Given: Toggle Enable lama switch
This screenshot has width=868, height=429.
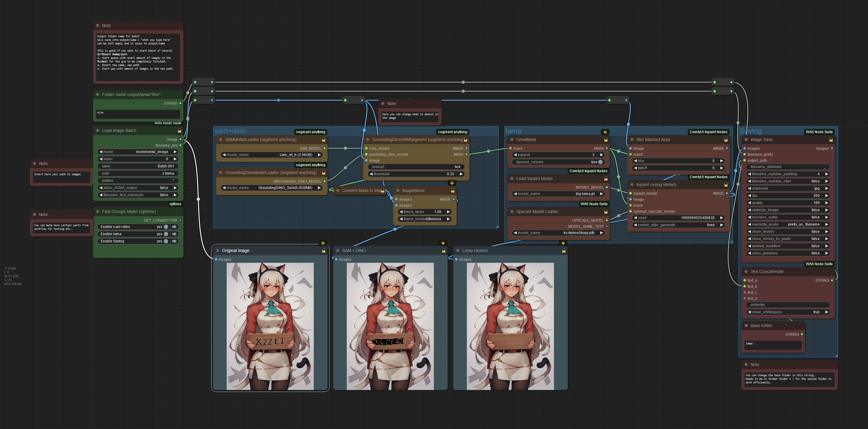Looking at the screenshot, I should [166, 234].
